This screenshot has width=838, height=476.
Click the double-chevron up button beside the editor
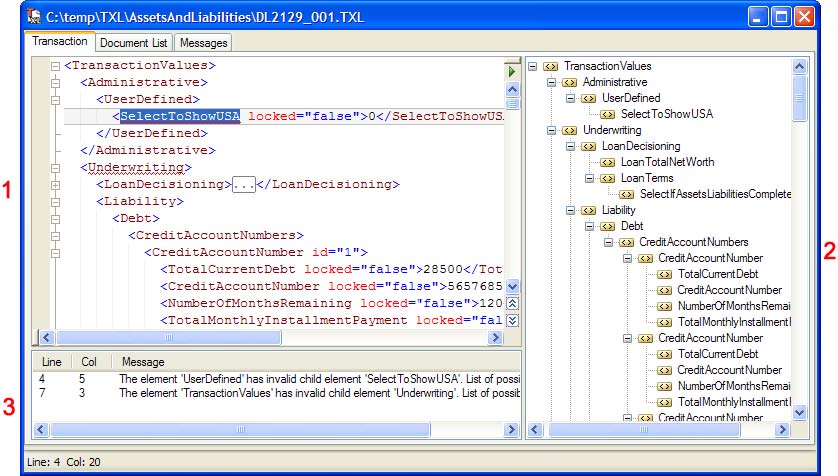click(512, 303)
